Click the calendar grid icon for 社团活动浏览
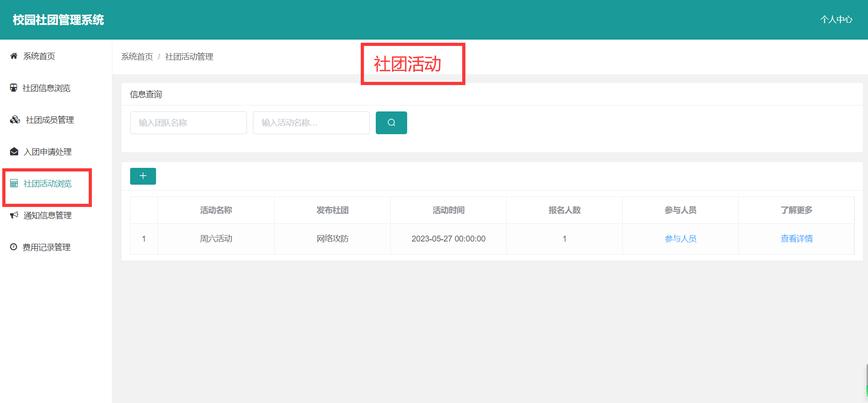 (14, 183)
